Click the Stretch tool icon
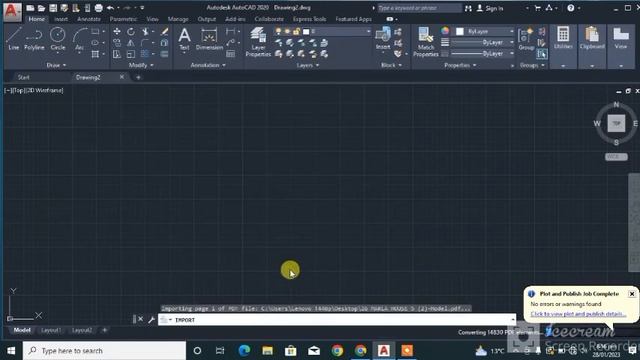This screenshot has width=640, height=360. pos(117,54)
